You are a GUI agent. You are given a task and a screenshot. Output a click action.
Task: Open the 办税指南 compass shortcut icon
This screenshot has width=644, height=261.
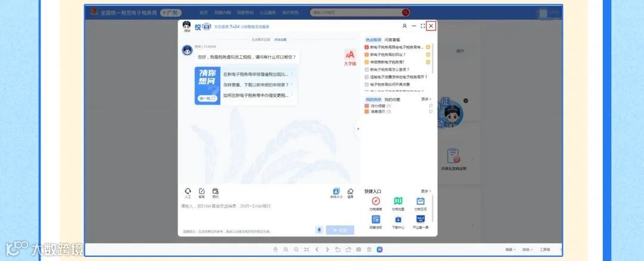(376, 201)
